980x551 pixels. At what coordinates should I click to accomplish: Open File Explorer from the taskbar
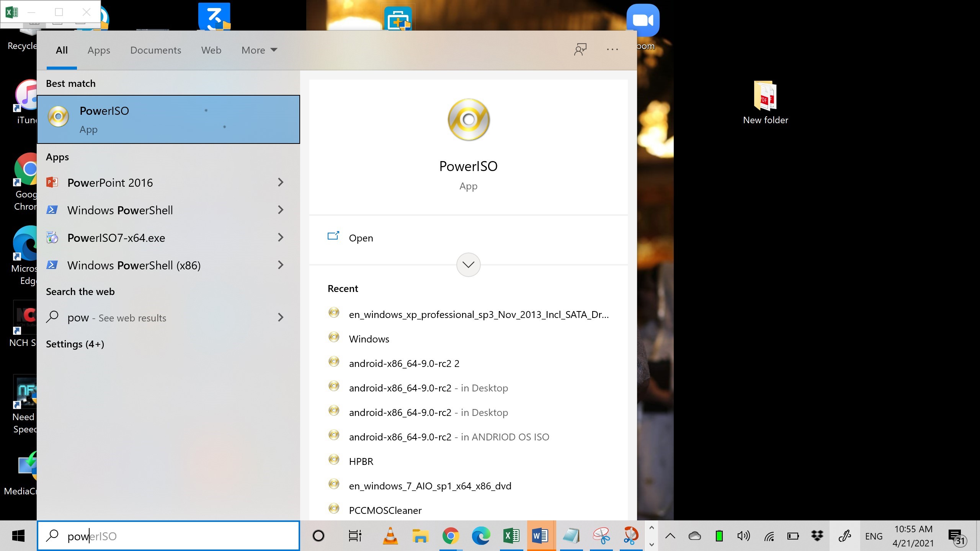tap(420, 536)
